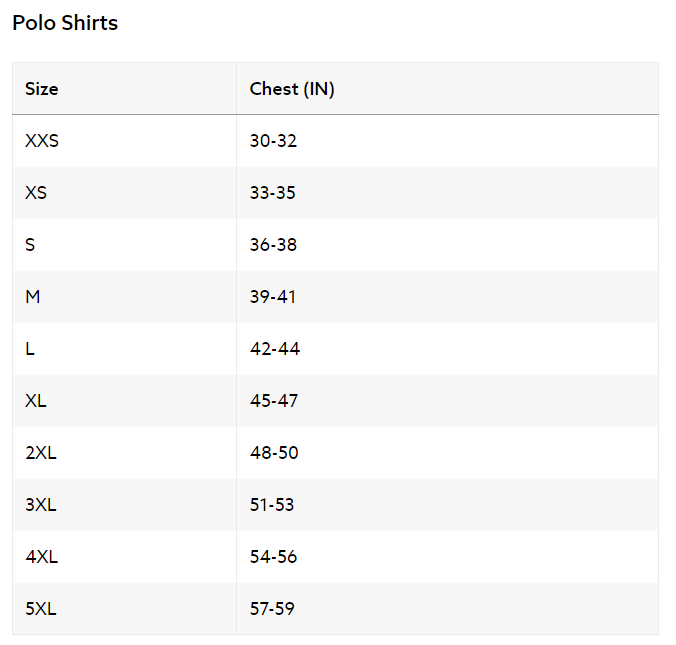The height and width of the screenshot is (645, 676).
Task: Select the 4XL size cell
Action: 41,557
